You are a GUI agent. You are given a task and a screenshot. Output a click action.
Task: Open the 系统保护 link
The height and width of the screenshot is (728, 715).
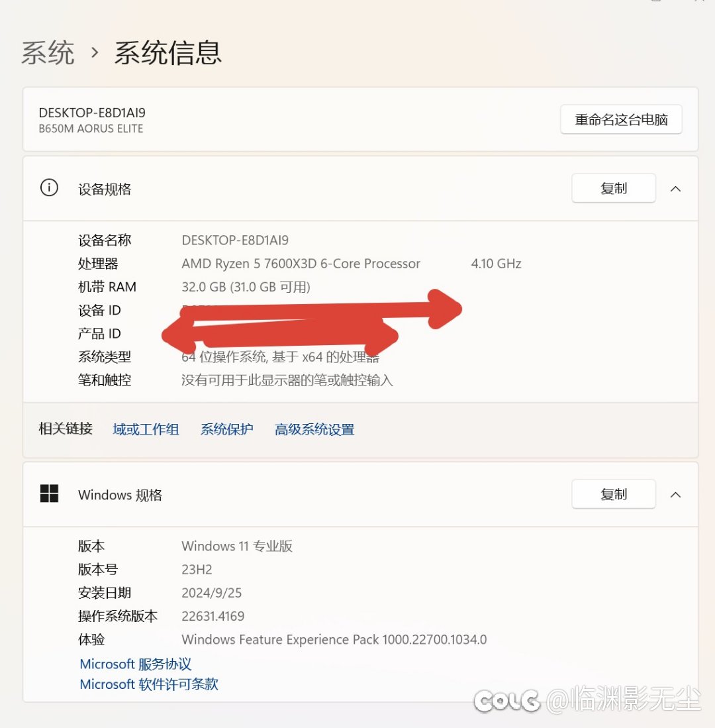click(x=226, y=429)
